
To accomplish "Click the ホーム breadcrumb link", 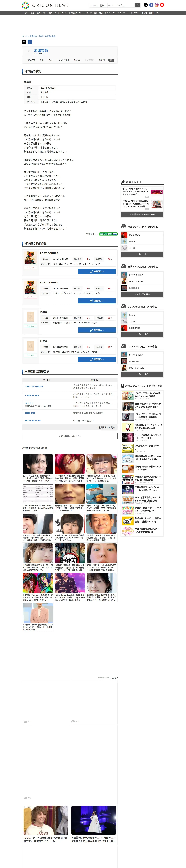I will [25, 36].
